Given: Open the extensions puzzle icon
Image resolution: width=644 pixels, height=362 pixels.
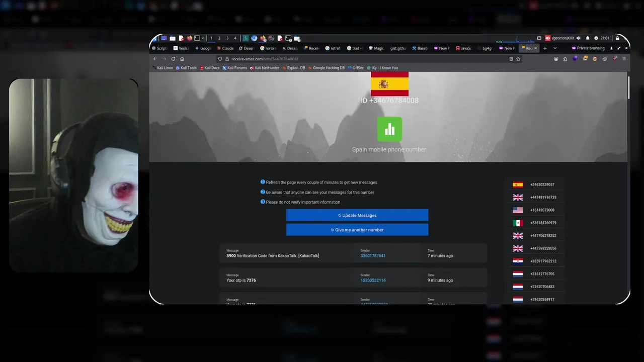Looking at the screenshot, I should tap(565, 59).
